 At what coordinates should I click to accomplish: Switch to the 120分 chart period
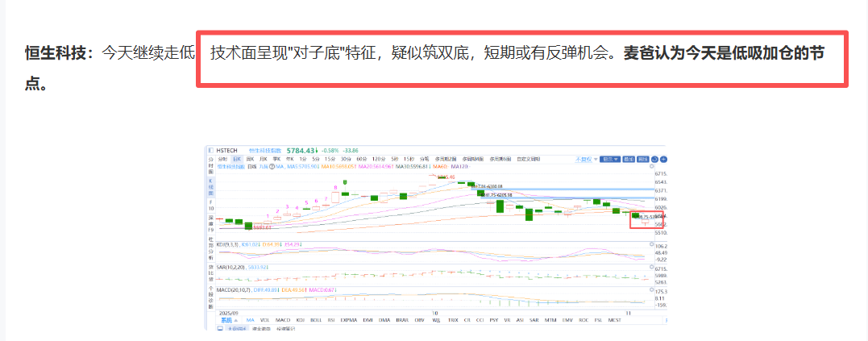pos(379,160)
